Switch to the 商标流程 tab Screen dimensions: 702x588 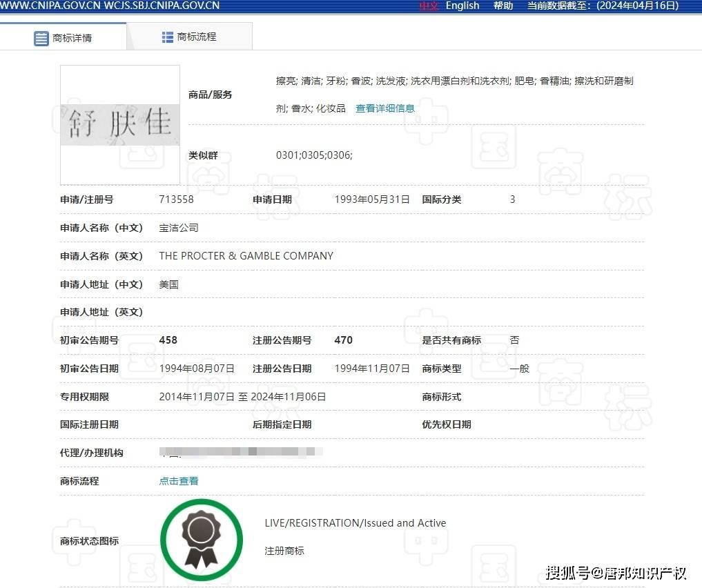pos(189,37)
